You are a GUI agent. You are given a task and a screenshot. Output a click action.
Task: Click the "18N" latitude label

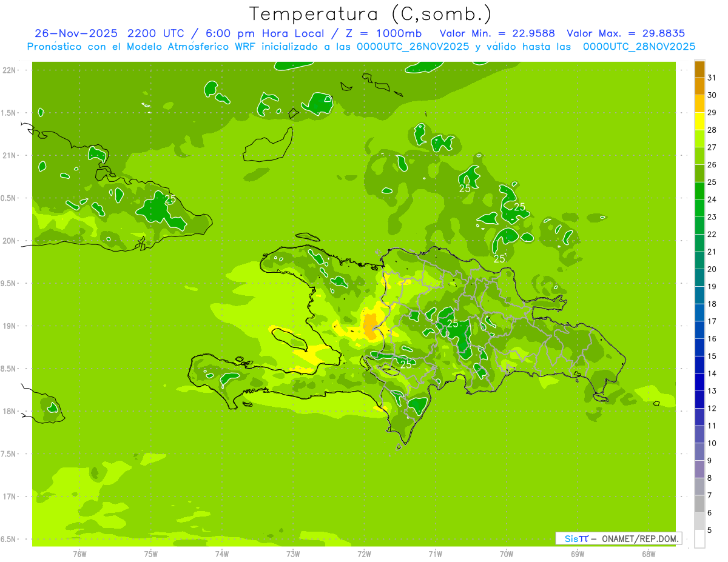(9, 411)
